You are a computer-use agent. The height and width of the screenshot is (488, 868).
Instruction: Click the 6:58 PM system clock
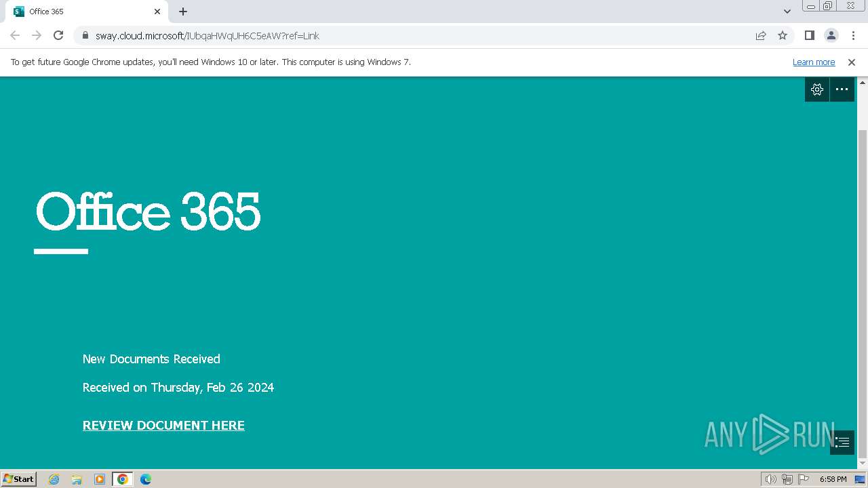pos(833,479)
